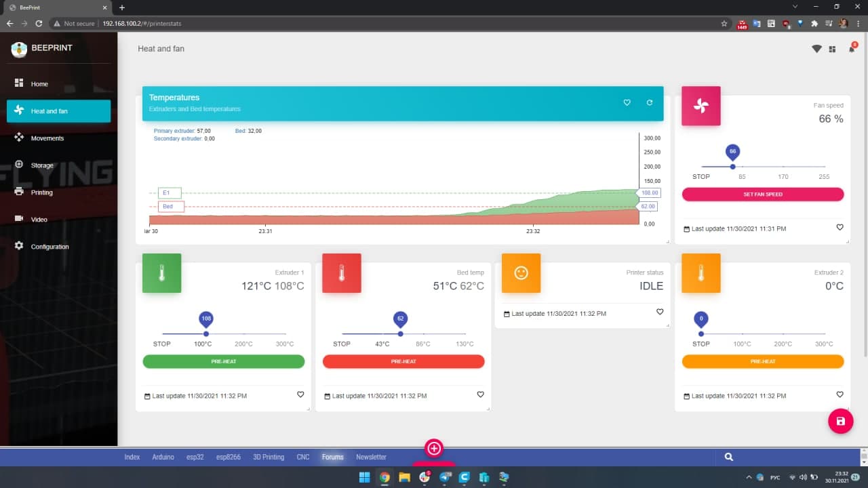Click the 86°C mark on Bed slider
This screenshot has height=488, width=868.
point(423,344)
